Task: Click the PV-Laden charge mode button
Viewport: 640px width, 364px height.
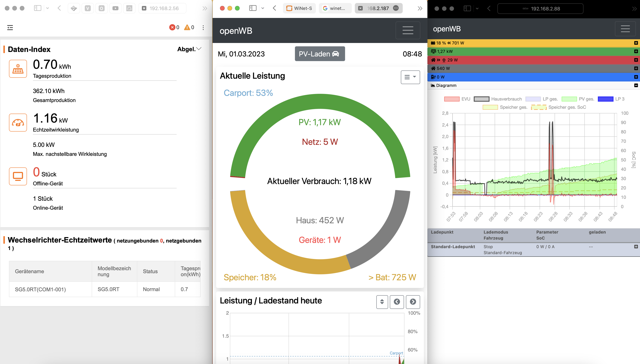Action: tap(320, 54)
